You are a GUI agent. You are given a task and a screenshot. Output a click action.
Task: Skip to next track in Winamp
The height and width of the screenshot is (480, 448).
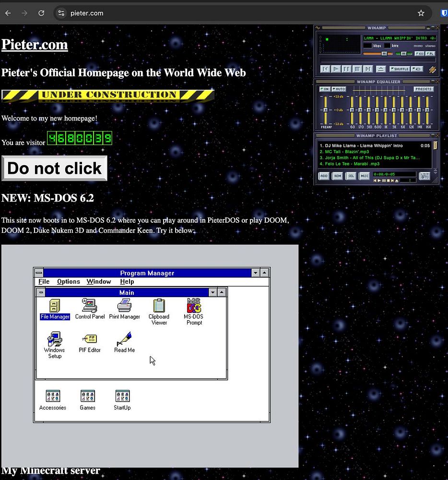[367, 69]
